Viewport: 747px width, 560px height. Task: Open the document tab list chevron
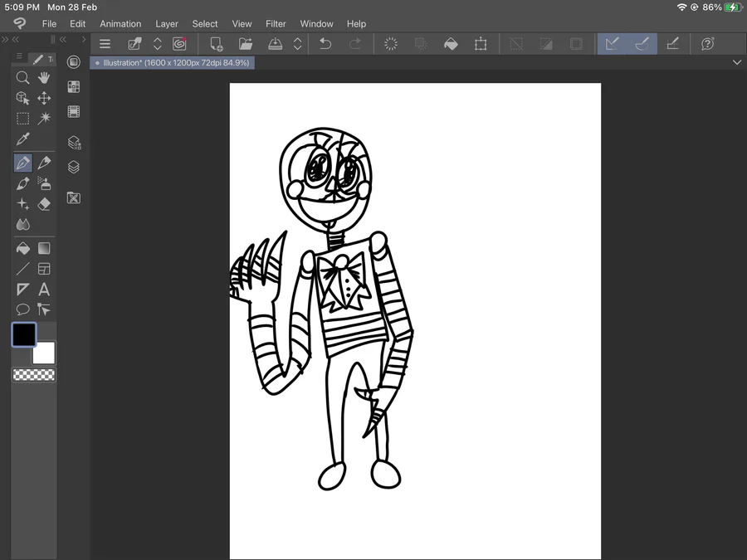click(x=736, y=62)
